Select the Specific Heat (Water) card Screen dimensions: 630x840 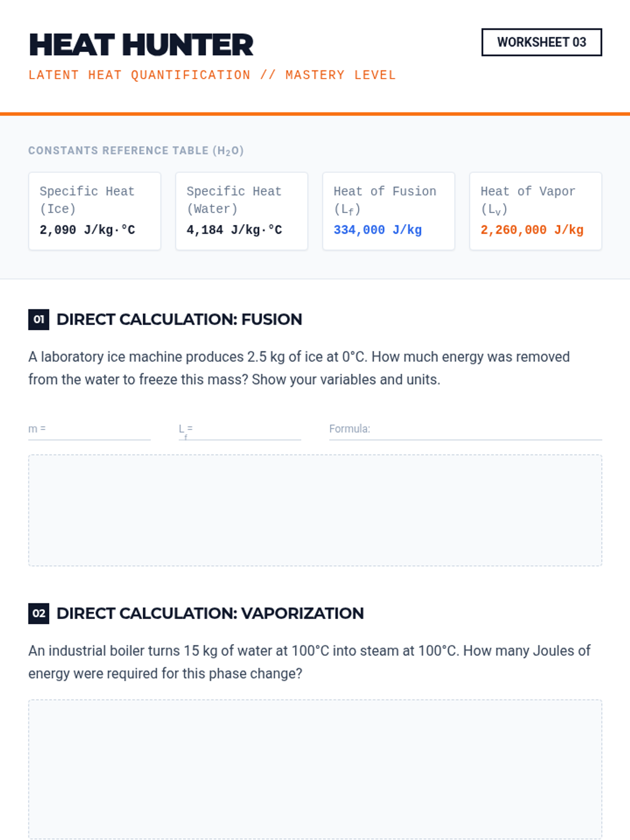241,211
